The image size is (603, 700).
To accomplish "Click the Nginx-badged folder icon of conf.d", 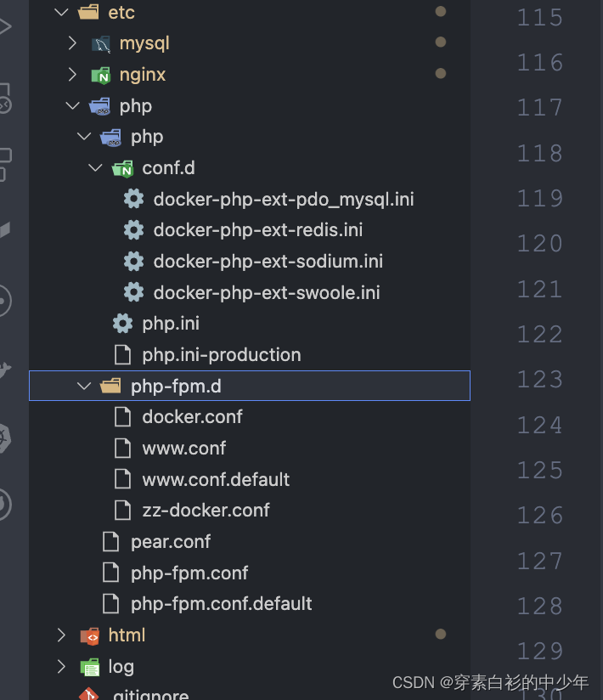I will (123, 168).
